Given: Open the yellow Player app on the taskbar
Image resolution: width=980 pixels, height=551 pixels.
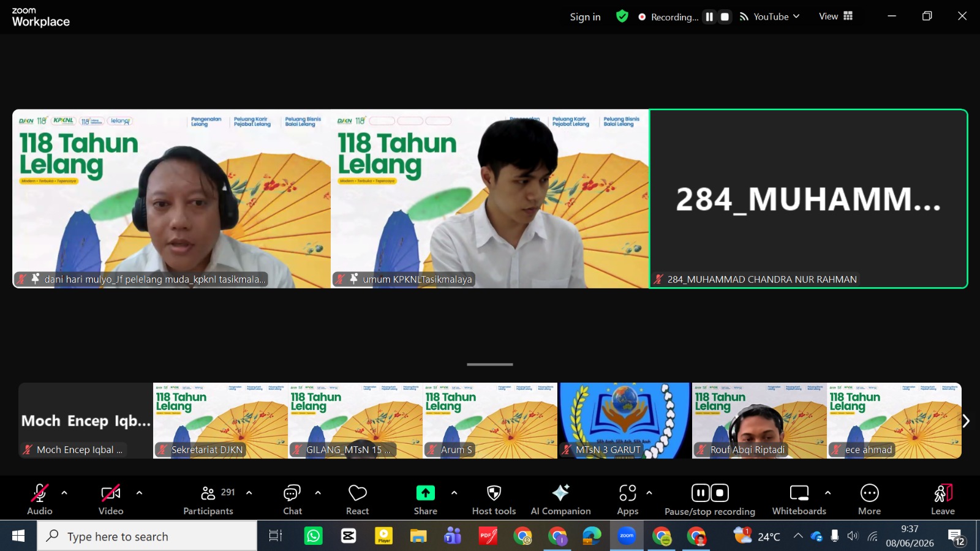Looking at the screenshot, I should 383,536.
